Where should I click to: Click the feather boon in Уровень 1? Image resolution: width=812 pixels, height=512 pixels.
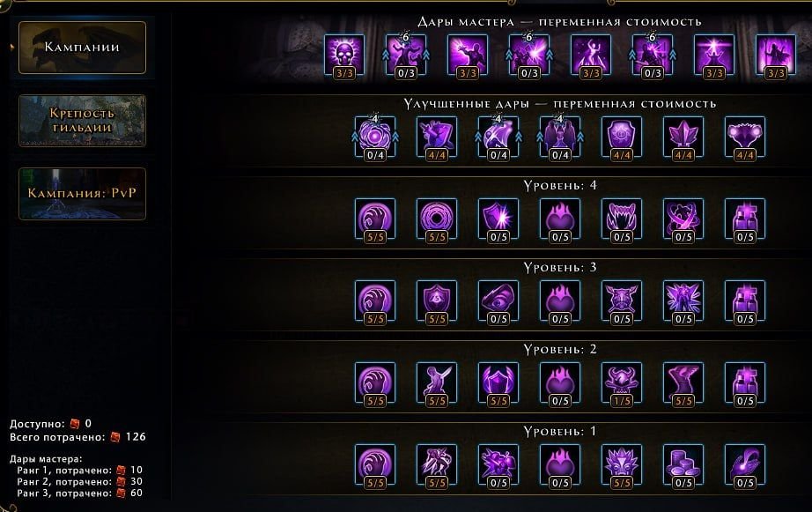point(745,466)
